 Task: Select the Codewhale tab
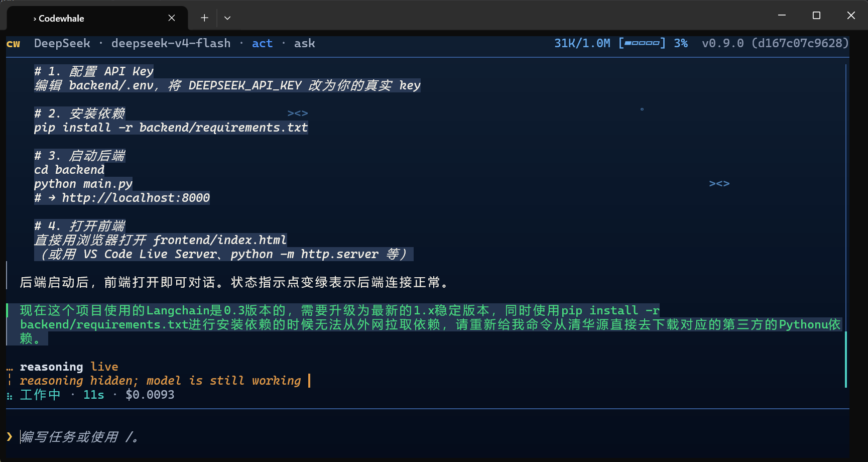pos(97,18)
